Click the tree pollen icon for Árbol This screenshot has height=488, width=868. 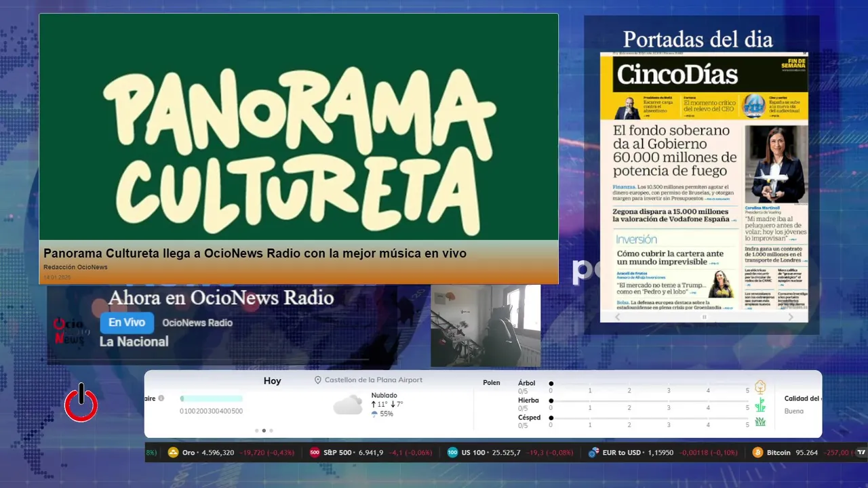point(761,388)
